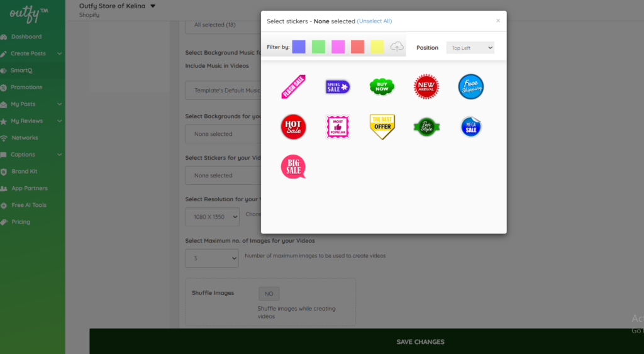Open the sticker Position dropdown
The width and height of the screenshot is (644, 354).
[x=470, y=48]
